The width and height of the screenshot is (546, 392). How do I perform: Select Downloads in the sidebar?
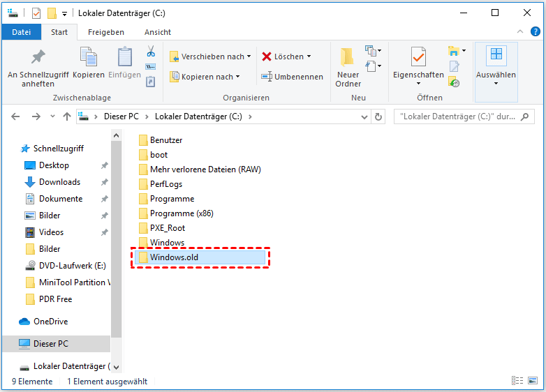(x=59, y=182)
